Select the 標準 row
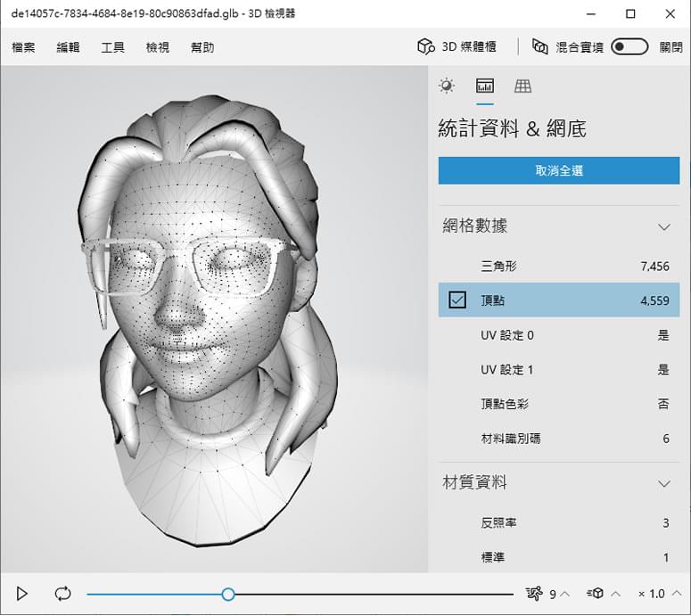The width and height of the screenshot is (691, 616). coord(559,557)
